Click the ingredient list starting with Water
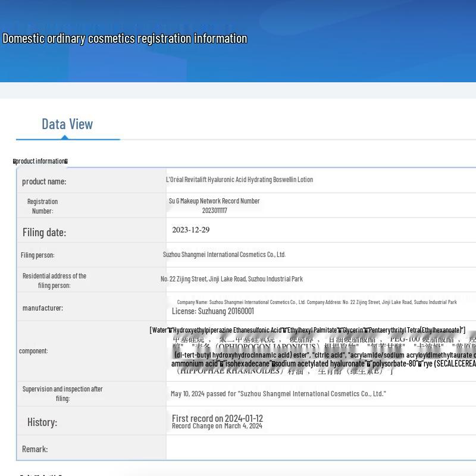Viewport: 476px width, 476px height. (x=307, y=330)
